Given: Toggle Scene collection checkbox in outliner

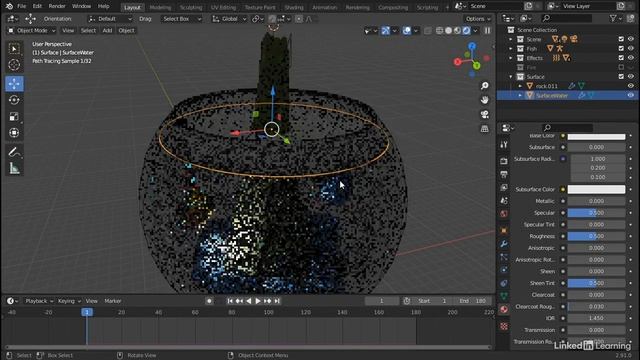Looking at the screenshot, I should point(621,39).
